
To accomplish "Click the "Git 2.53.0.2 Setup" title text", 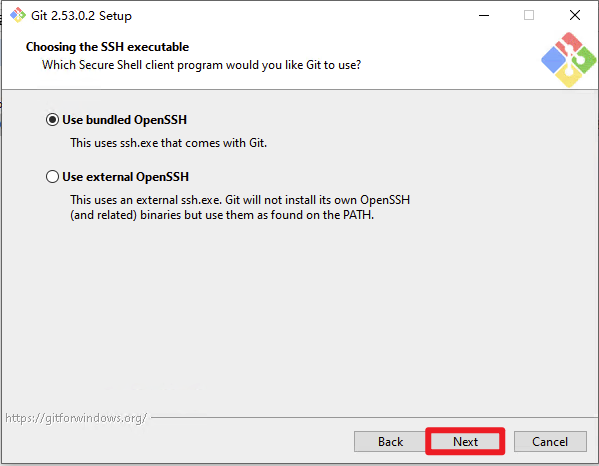I will tap(81, 16).
